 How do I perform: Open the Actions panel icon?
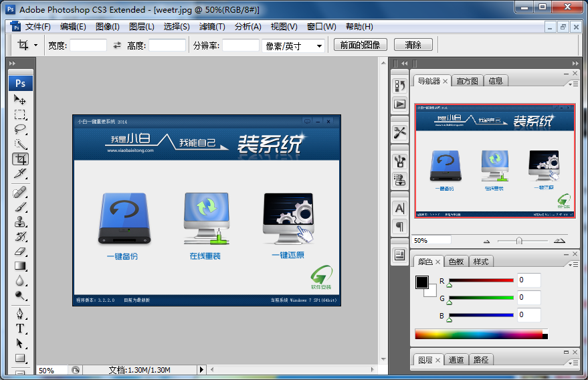[x=400, y=104]
